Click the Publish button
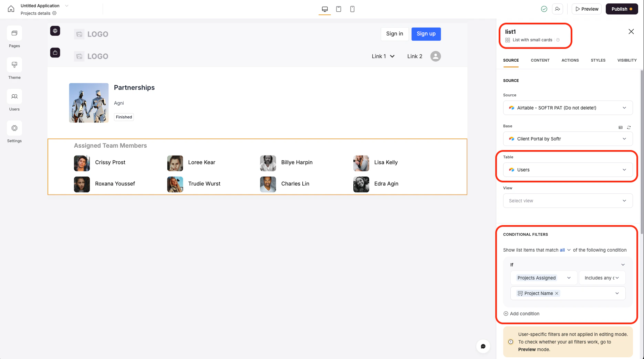Image resolution: width=644 pixels, height=359 pixels. (x=622, y=9)
